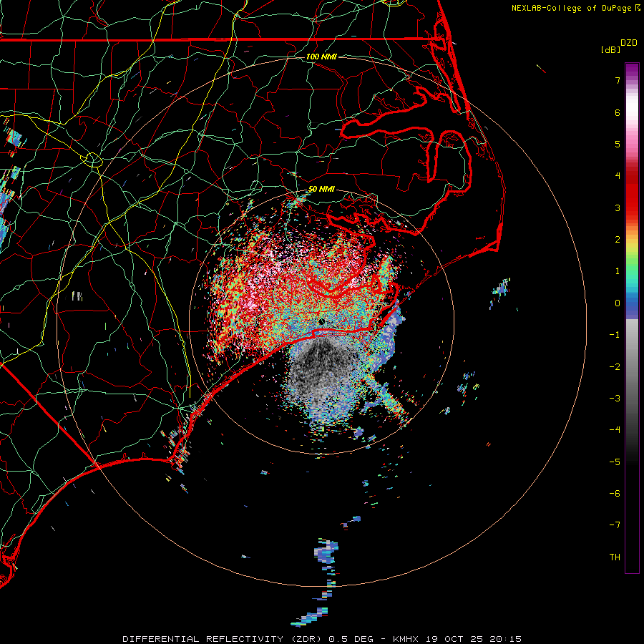Click the 100 NMI range ring label
644x644 pixels.
(321, 57)
